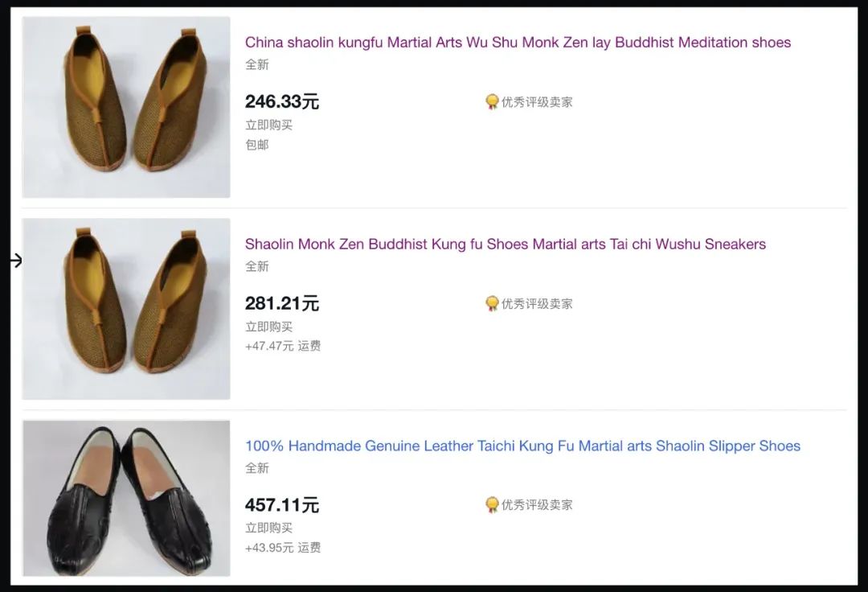
Task: Click the +47.47元 运费 shipping cost text
Action: (281, 347)
